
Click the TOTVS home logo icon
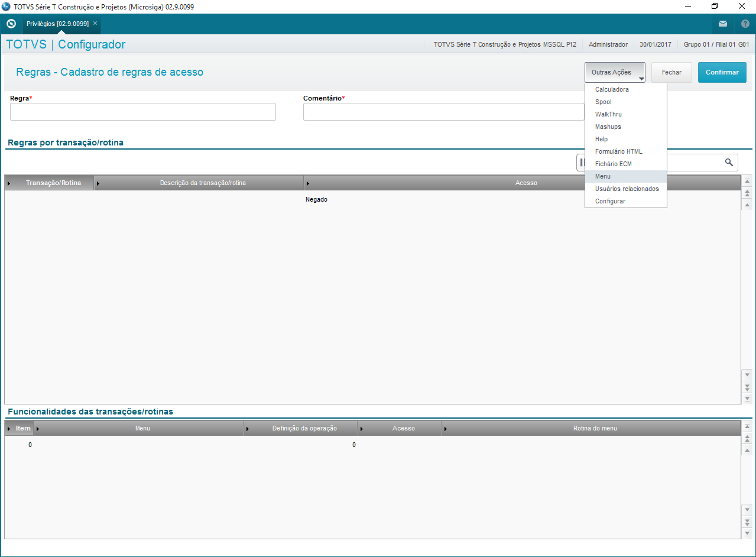pos(11,24)
